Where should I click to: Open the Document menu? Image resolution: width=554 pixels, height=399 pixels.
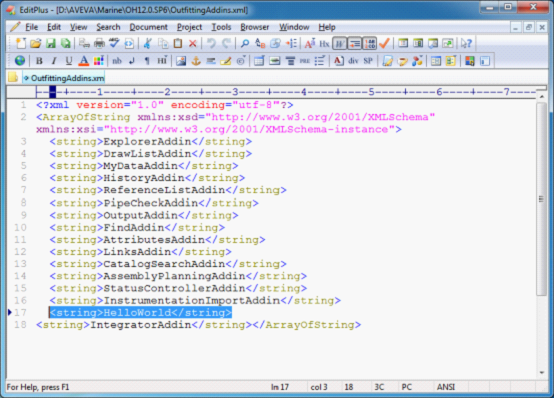(148, 27)
